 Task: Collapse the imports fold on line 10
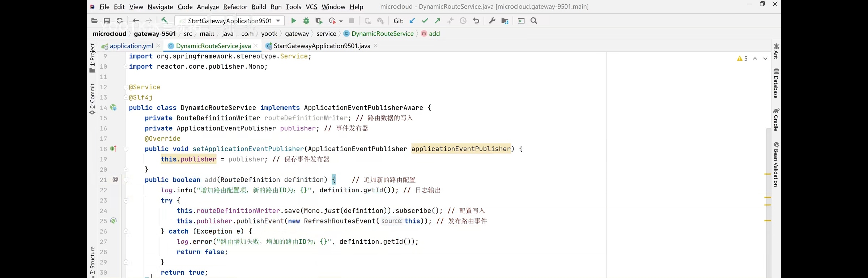(126, 67)
